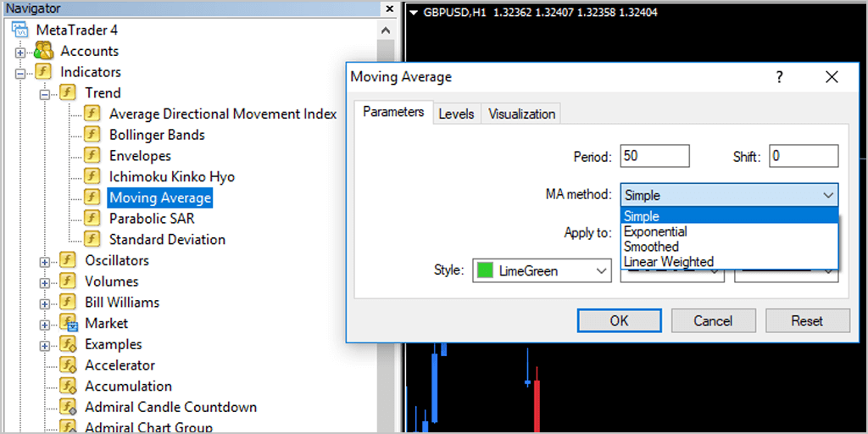Click the Accumulation custom indicator icon
This screenshot has height=434, width=868.
[68, 387]
